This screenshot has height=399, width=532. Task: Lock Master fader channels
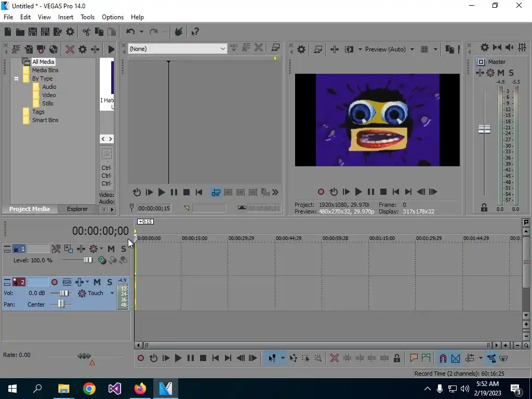click(484, 208)
